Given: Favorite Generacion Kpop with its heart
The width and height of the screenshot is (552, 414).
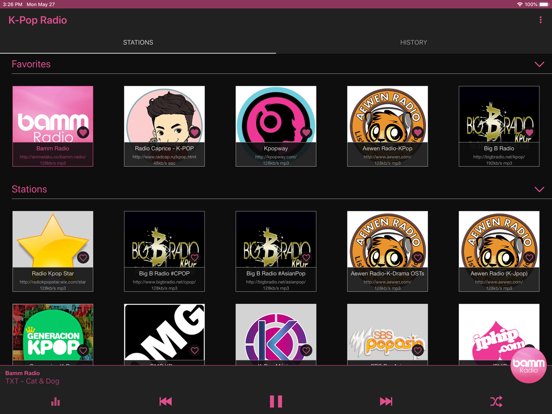Looking at the screenshot, I should point(83,350).
